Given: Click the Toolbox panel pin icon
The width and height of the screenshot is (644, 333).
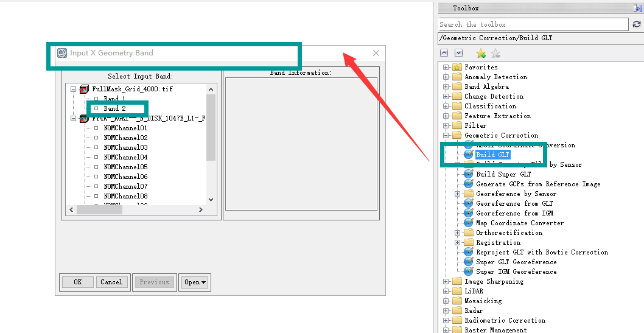Looking at the screenshot, I should point(639,8).
